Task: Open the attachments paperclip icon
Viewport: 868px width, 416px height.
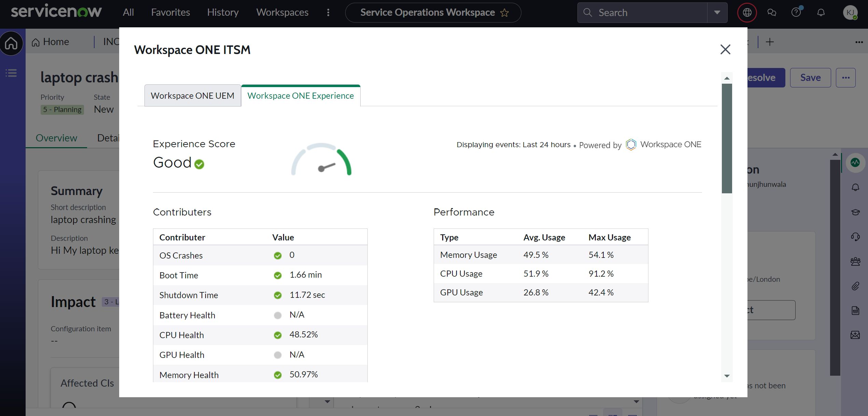Action: [855, 286]
